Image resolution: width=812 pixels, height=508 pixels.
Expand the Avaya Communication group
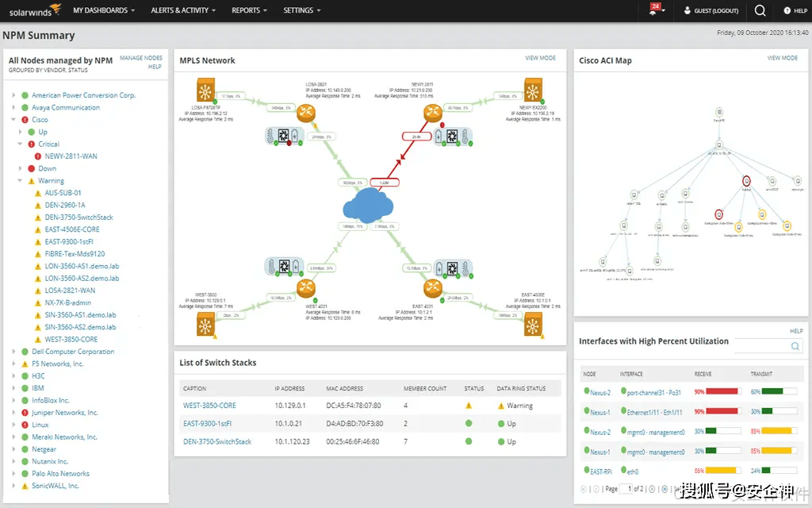(x=13, y=107)
